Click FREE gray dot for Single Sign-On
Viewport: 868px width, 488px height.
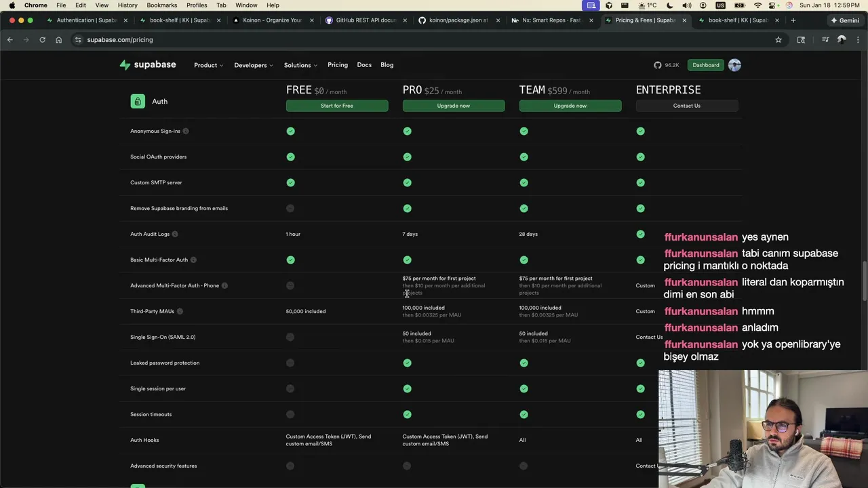290,337
